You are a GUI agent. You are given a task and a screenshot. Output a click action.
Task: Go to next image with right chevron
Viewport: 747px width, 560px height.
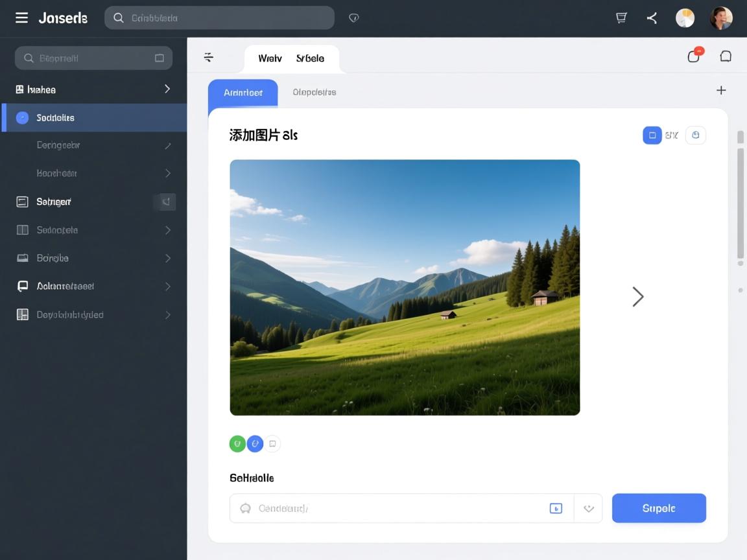pos(638,296)
